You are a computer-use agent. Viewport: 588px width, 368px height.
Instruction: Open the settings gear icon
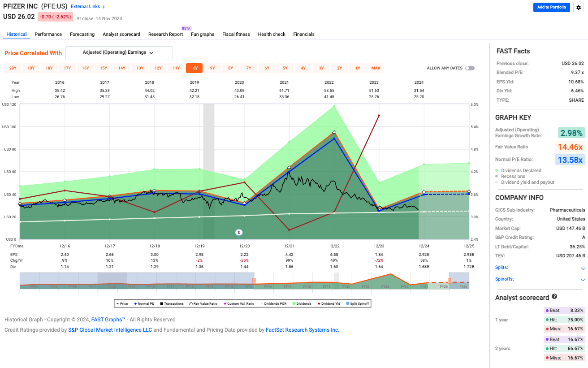pos(579,8)
